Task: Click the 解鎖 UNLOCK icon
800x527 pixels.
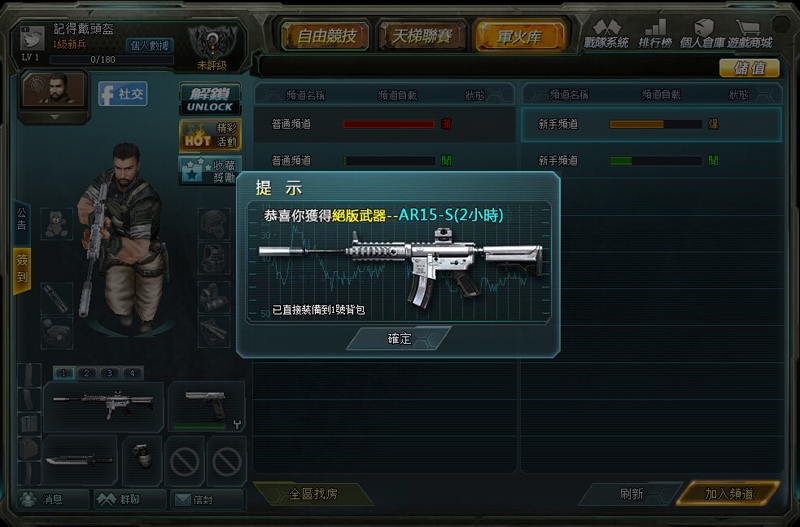Action: coord(210,99)
